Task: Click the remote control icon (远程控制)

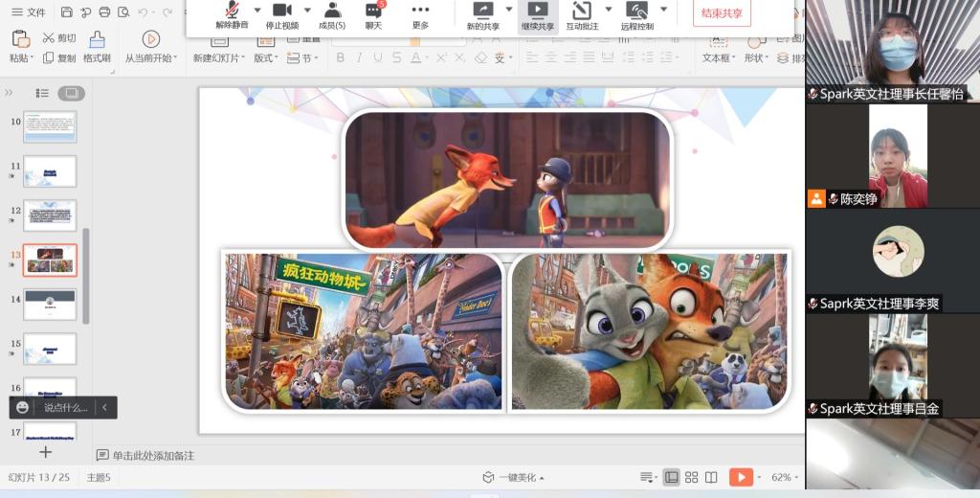Action: (636, 11)
